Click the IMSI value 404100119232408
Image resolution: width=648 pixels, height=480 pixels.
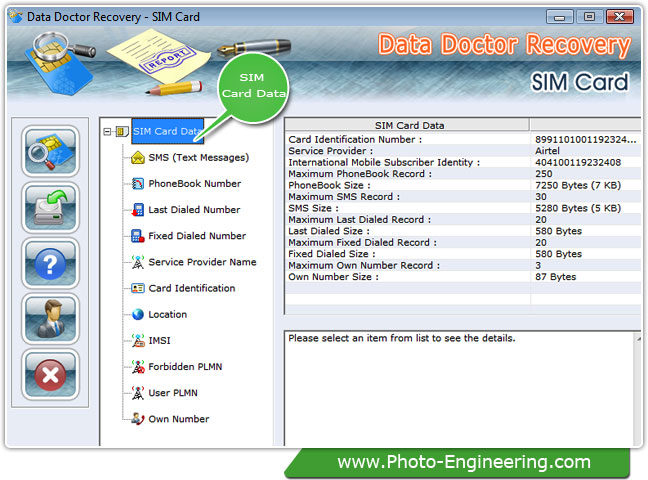[578, 162]
